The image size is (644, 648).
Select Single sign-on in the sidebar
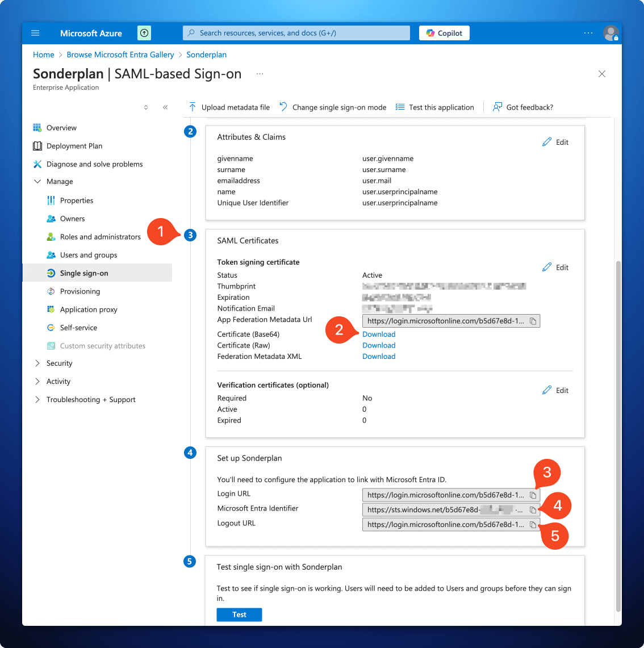[x=83, y=273]
